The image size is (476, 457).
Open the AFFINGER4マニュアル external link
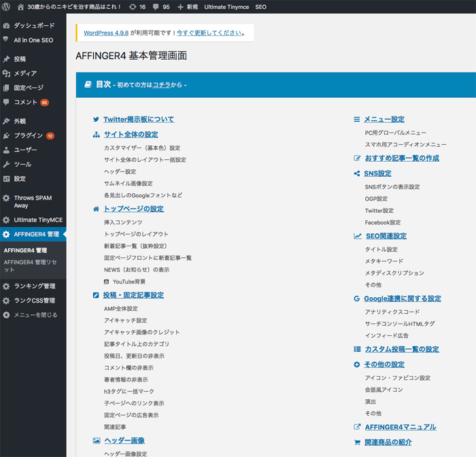tap(401, 427)
